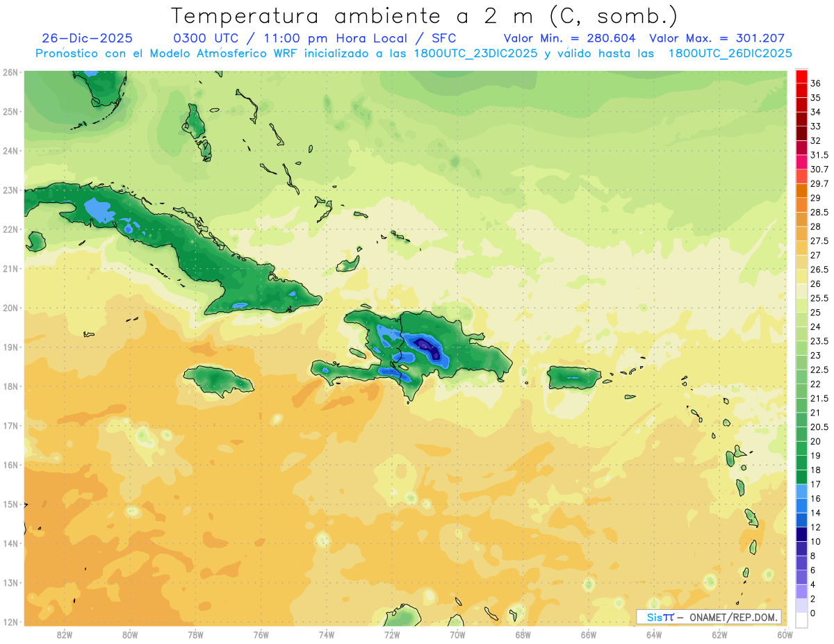Click the '22.5' value on the color scale
This screenshot has width=834, height=644.
[x=819, y=370]
